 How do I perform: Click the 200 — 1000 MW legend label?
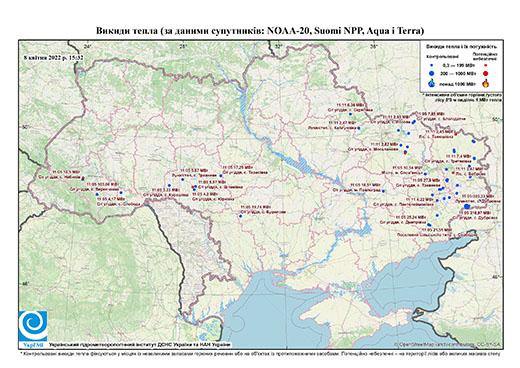[458, 73]
